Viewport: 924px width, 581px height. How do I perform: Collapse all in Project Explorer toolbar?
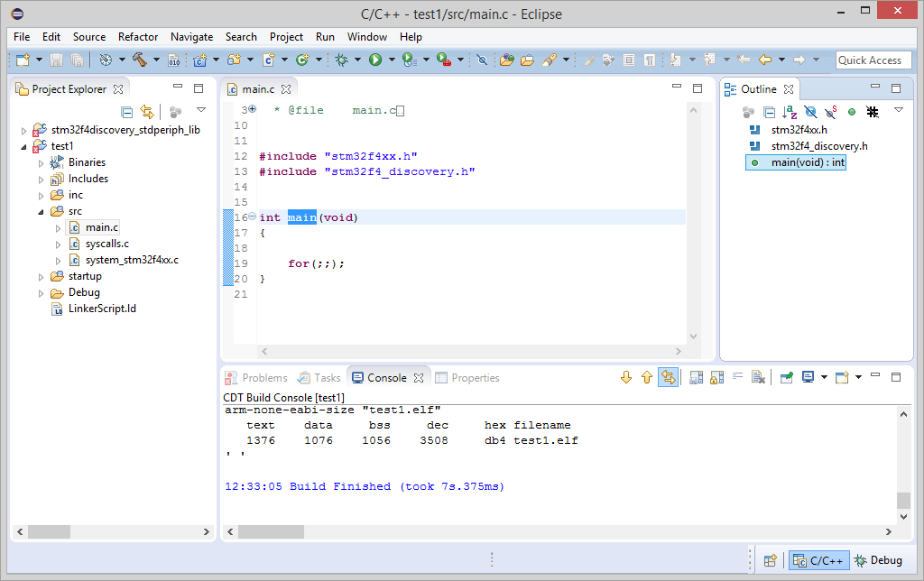click(x=127, y=112)
